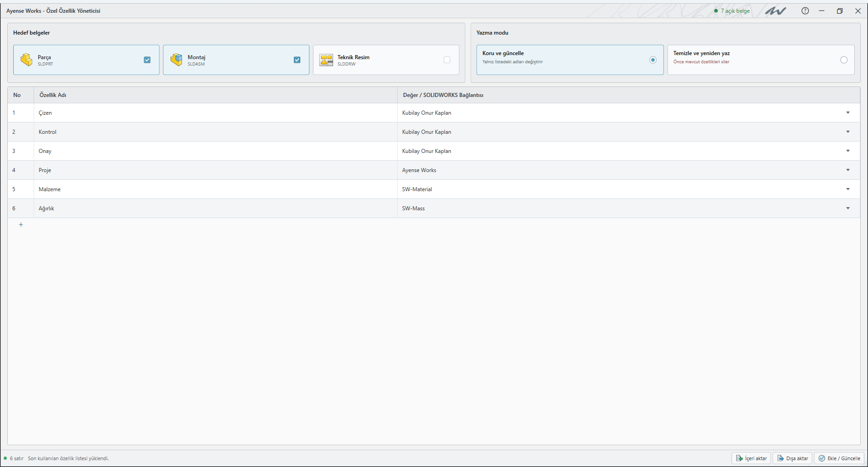Image resolution: width=868 pixels, height=467 pixels.
Task: Open help via the question mark icon
Action: [805, 11]
